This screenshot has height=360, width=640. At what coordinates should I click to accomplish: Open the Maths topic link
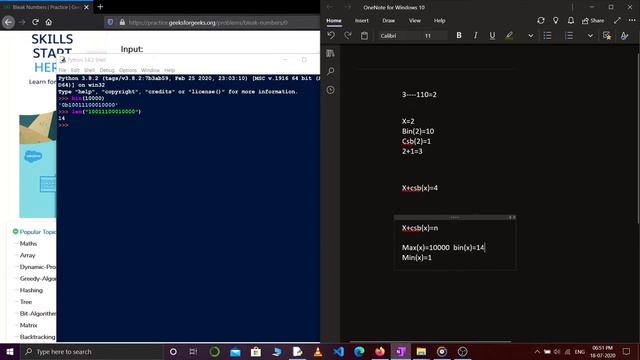point(28,243)
